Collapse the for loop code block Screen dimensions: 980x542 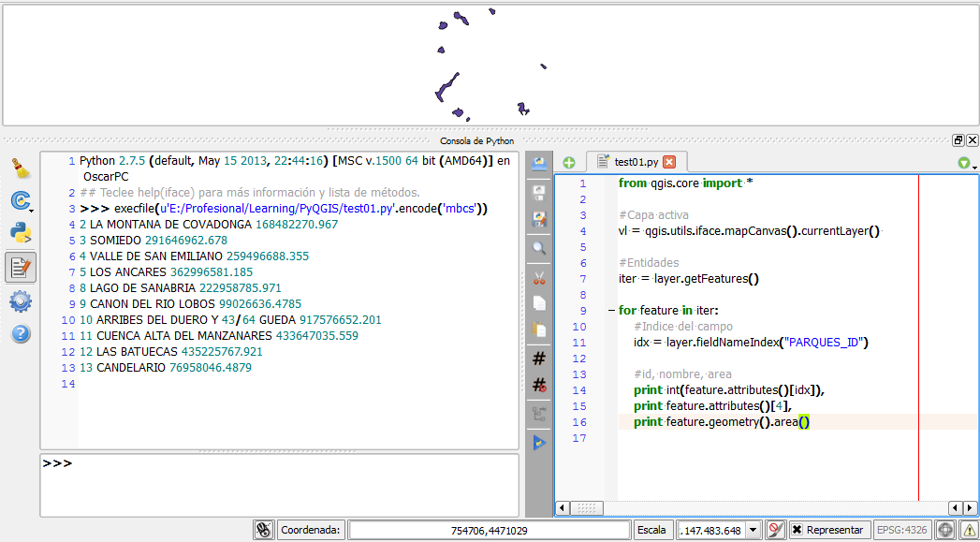point(610,311)
